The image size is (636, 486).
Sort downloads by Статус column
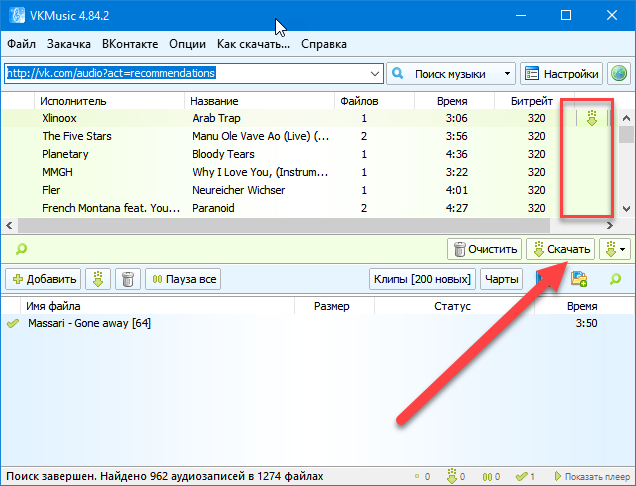tap(454, 306)
